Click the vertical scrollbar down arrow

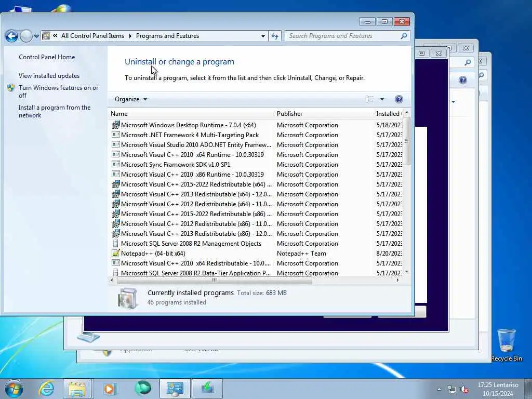407,272
